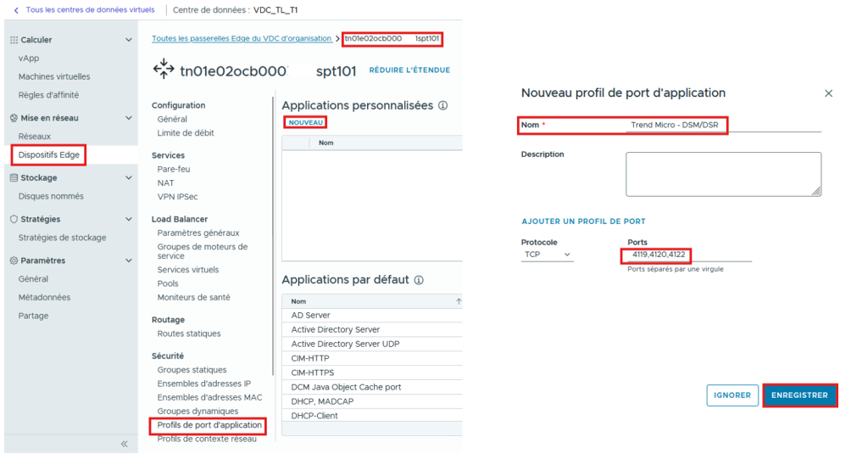
Task: Click the edge gateway icon next to the title
Action: pyautogui.click(x=163, y=70)
